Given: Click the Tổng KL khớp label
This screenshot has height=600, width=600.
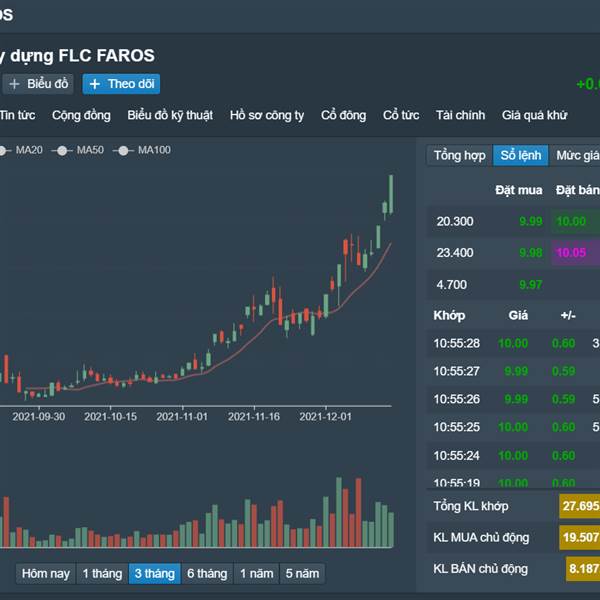Looking at the screenshot, I should 471,506.
